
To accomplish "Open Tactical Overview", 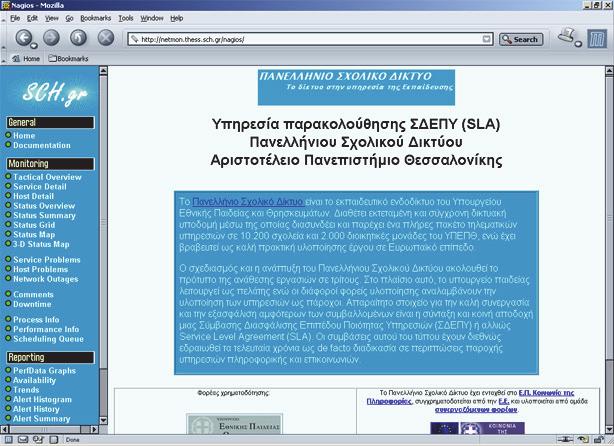I will (47, 177).
